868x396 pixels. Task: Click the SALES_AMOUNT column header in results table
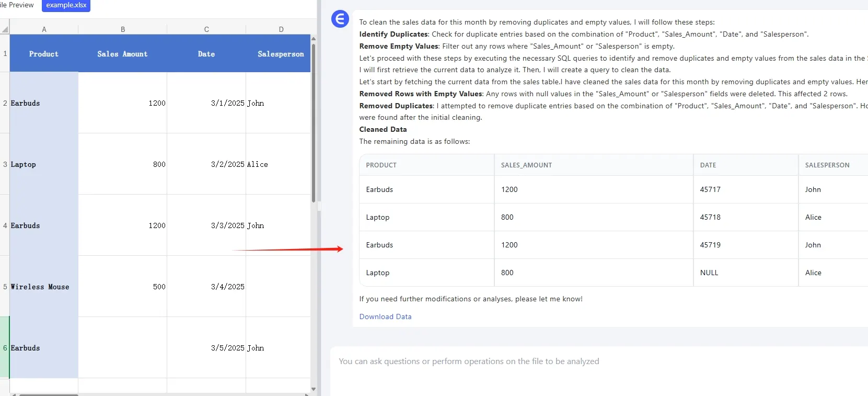coord(526,165)
